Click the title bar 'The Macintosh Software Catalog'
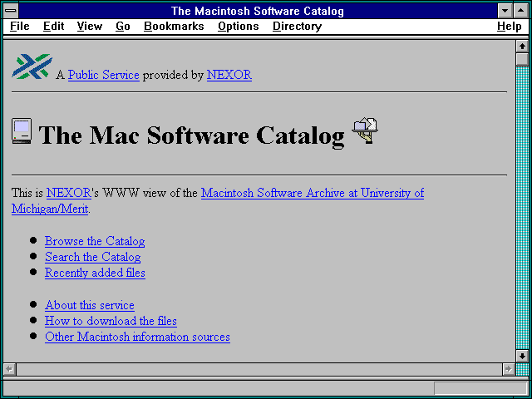Image resolution: width=532 pixels, height=399 pixels. (x=258, y=11)
